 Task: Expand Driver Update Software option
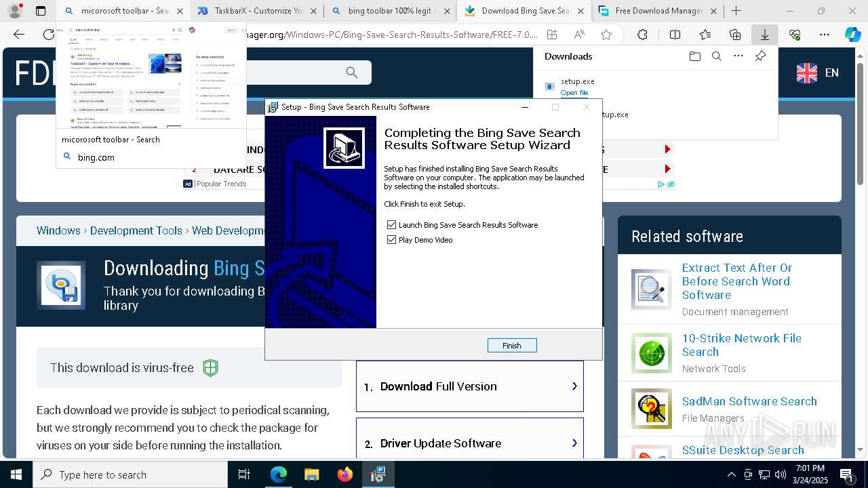point(470,443)
